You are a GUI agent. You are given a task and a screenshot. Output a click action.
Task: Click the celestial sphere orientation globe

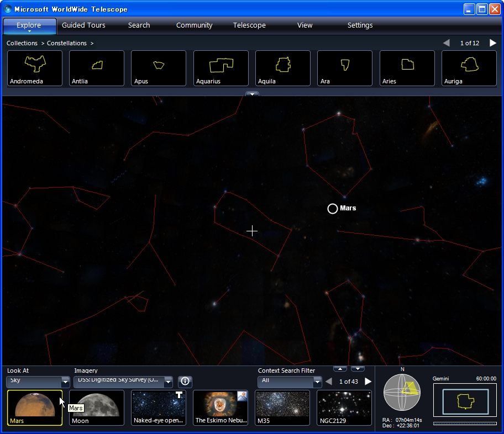402,392
